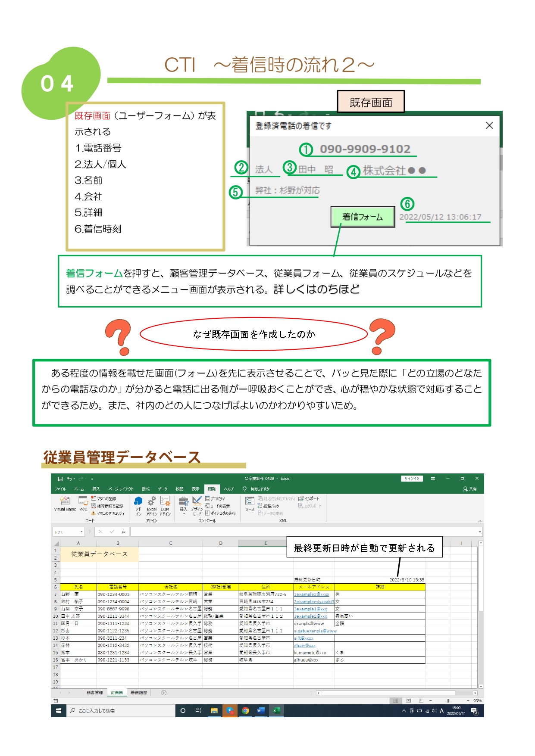Click マクロのセキュリティ warning icon
Image resolution: width=535 pixels, height=756 pixels.
coord(93,513)
